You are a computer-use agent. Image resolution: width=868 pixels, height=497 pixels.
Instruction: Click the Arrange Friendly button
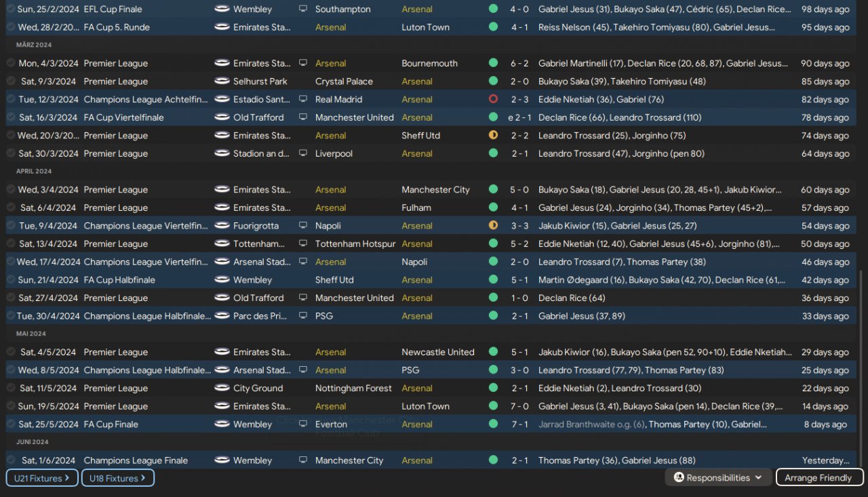[819, 478]
